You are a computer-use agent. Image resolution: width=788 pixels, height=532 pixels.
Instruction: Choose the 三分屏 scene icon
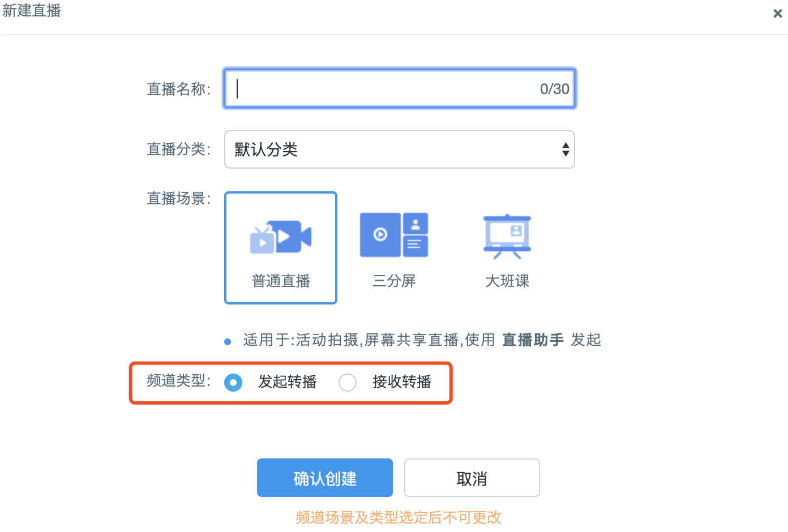(394, 235)
